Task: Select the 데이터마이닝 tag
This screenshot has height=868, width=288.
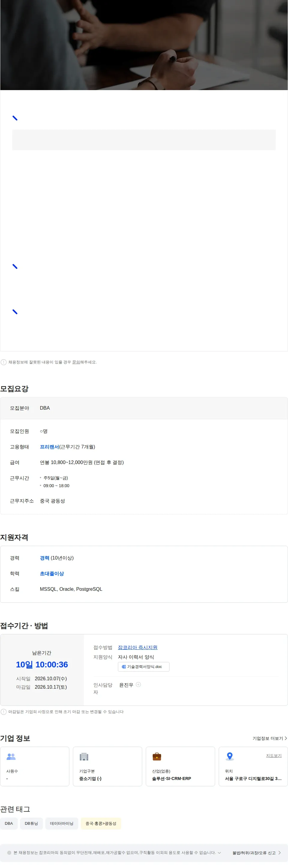Action: click(x=61, y=824)
